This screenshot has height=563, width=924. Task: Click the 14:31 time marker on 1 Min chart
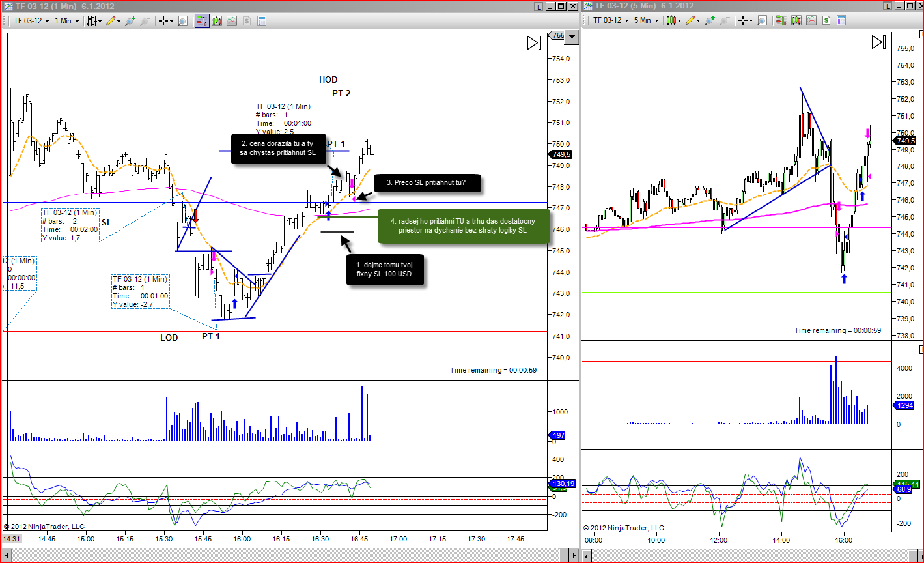click(12, 540)
